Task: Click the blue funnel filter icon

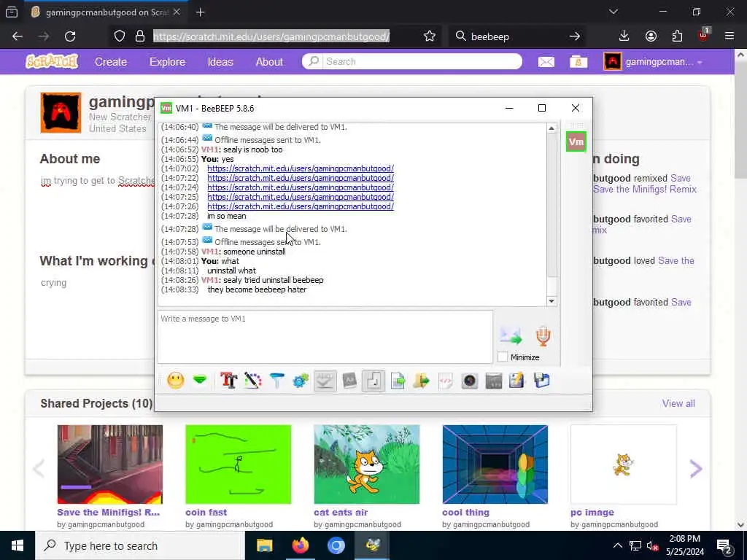Action: (x=276, y=381)
